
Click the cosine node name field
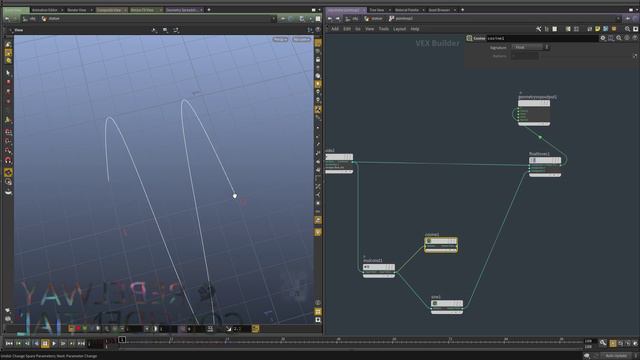pyautogui.click(x=542, y=38)
